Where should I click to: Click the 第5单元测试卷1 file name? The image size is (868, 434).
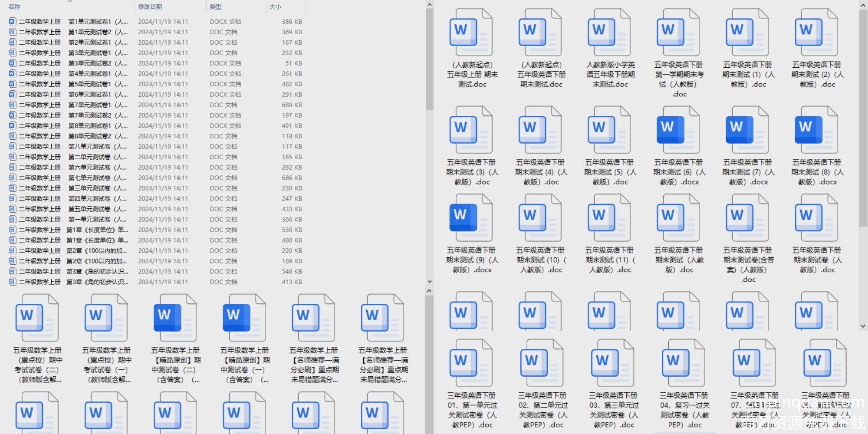pos(73,84)
